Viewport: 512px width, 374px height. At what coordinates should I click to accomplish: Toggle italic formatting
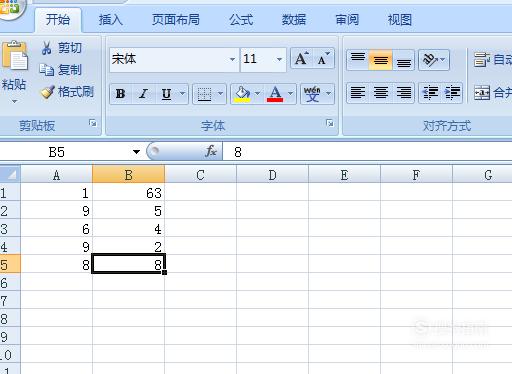tap(143, 94)
